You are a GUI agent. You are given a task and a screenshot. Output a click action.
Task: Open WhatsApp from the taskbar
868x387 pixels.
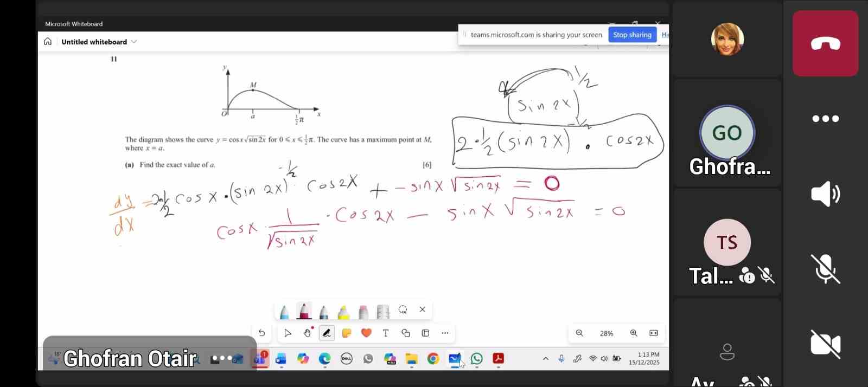coord(476,358)
